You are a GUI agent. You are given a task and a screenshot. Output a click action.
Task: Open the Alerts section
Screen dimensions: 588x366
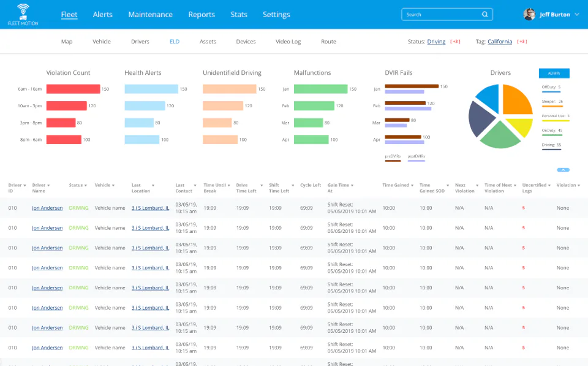click(x=102, y=14)
